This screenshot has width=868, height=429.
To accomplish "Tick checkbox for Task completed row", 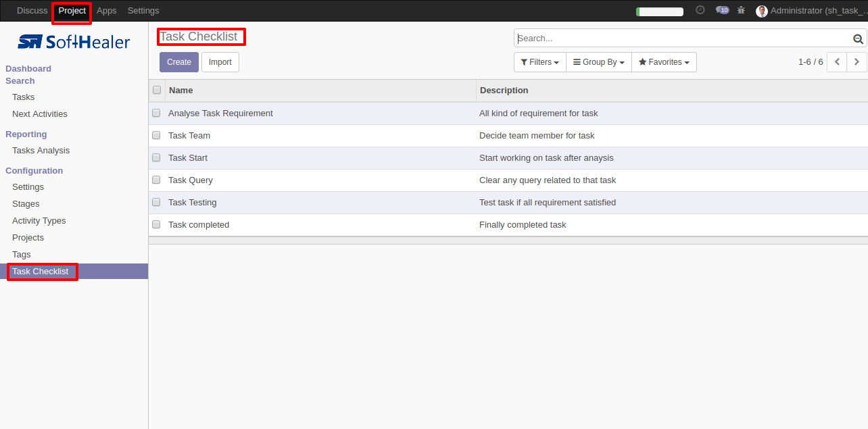I will pos(156,224).
